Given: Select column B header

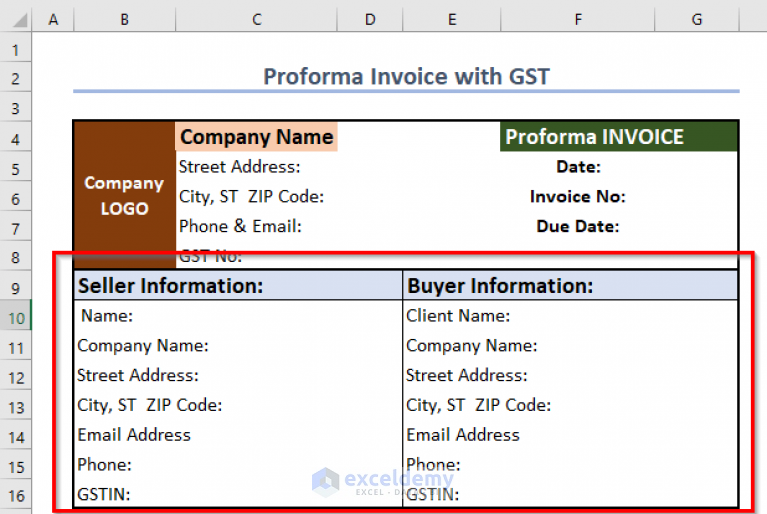Looking at the screenshot, I should 124,20.
